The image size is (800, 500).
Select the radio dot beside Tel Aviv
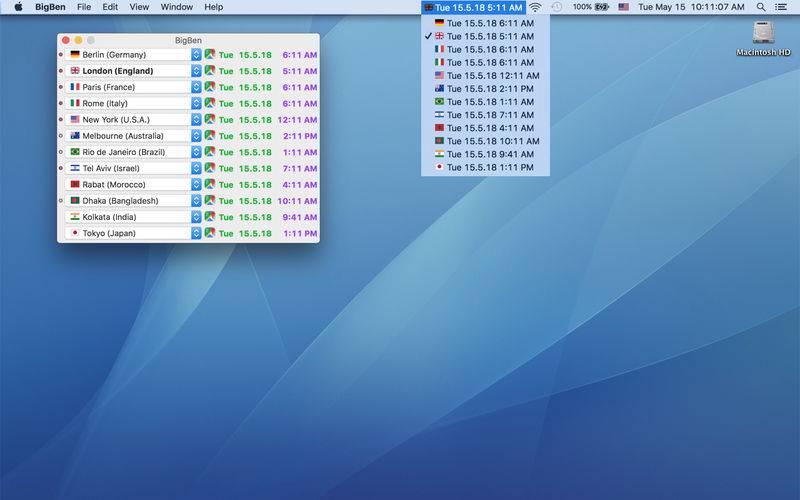tap(61, 168)
